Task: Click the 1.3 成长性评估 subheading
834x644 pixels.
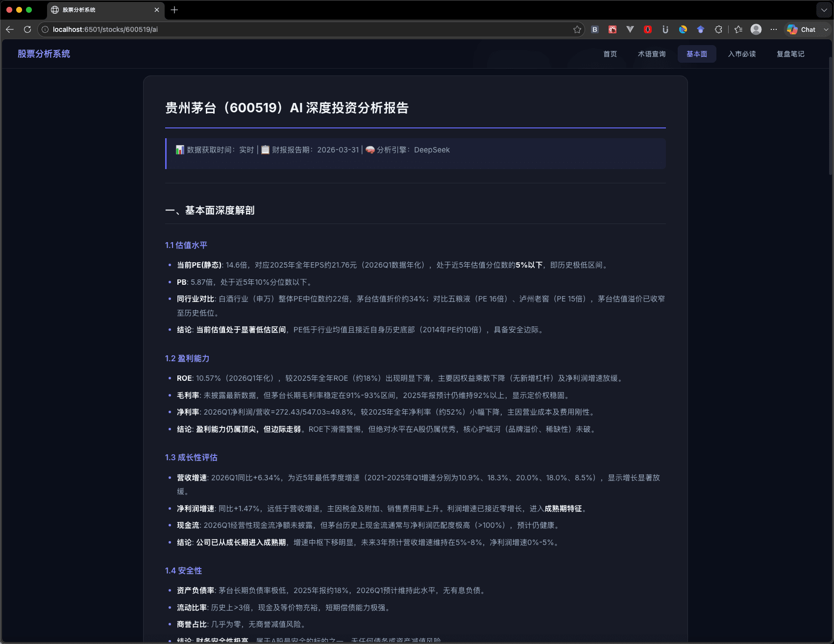Action: pyautogui.click(x=191, y=457)
